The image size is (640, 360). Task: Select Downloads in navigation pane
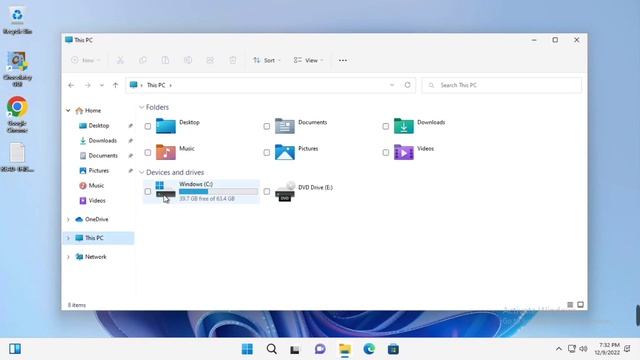(x=102, y=141)
